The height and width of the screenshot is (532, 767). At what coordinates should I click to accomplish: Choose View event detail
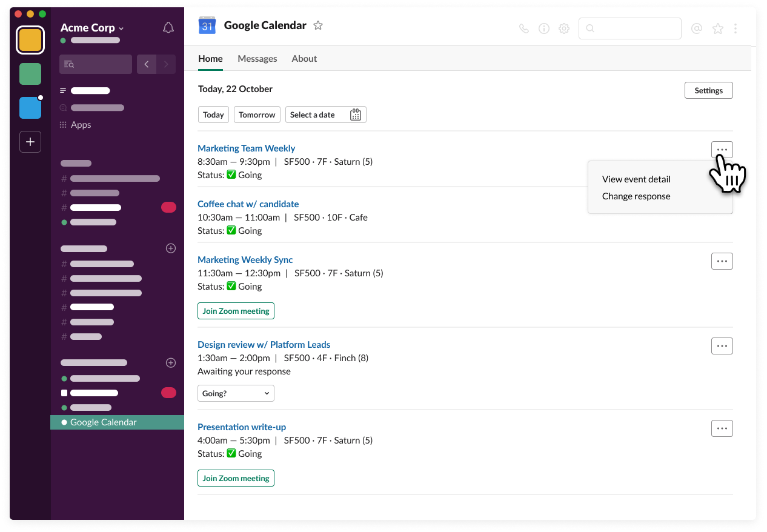pyautogui.click(x=636, y=179)
